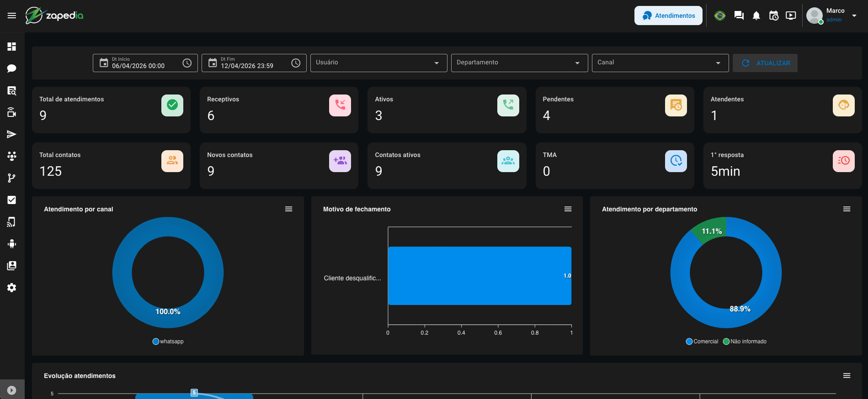Open the hamburger menu at top left
868x399 pixels.
pos(12,16)
